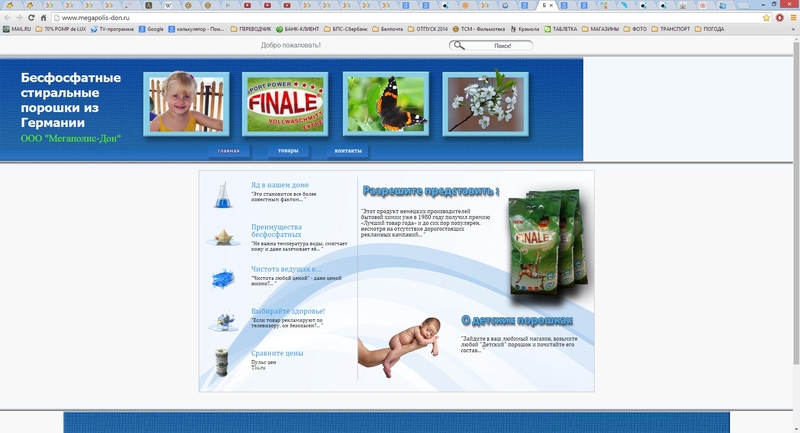Click the butterfly photo thumbnail
Viewport: 800px width, 433px height.
coord(385,104)
